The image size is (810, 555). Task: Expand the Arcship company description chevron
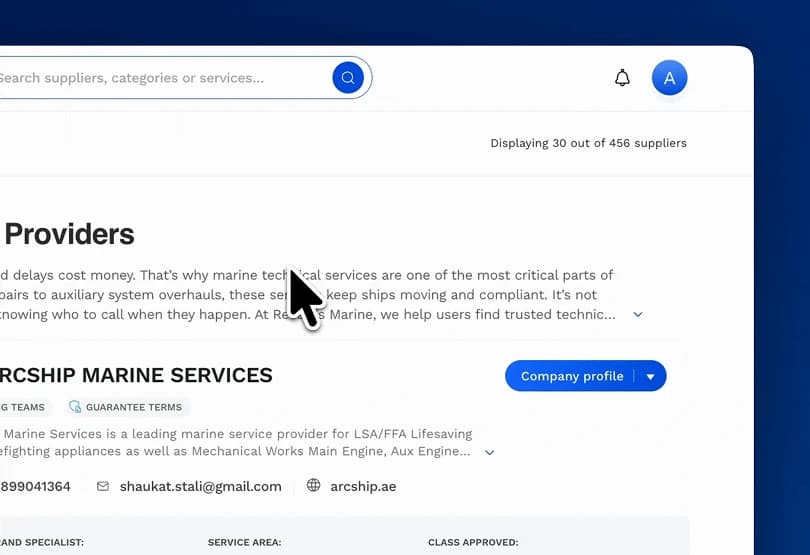click(489, 452)
